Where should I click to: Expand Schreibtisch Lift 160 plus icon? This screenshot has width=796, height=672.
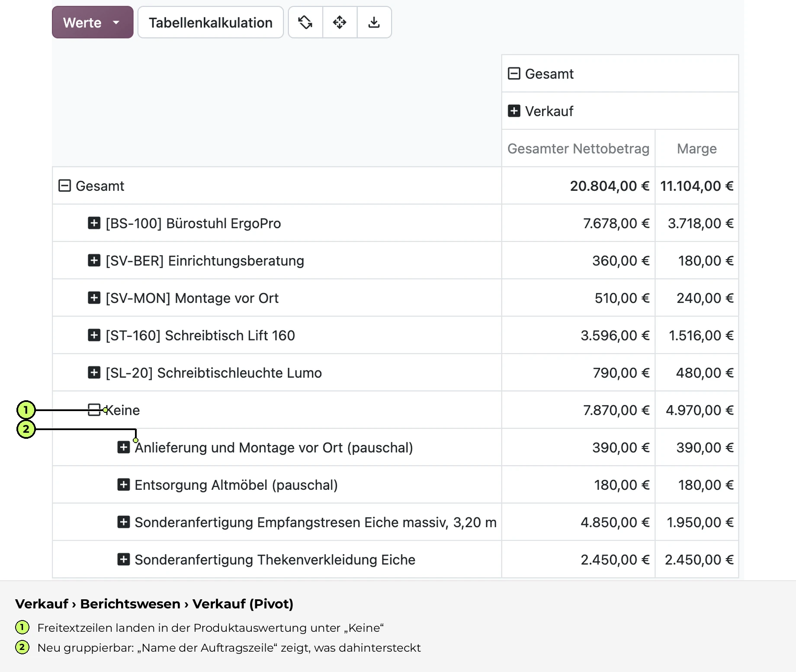[x=94, y=335]
